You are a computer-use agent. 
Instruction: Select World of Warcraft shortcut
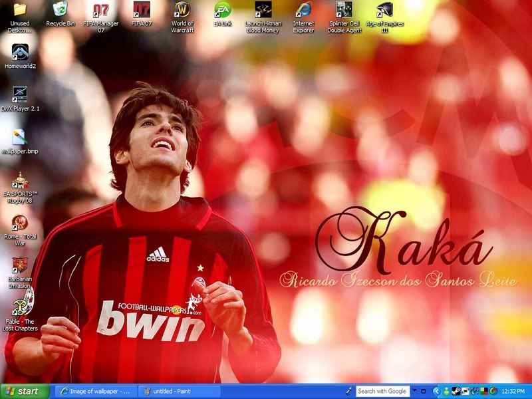(182, 18)
